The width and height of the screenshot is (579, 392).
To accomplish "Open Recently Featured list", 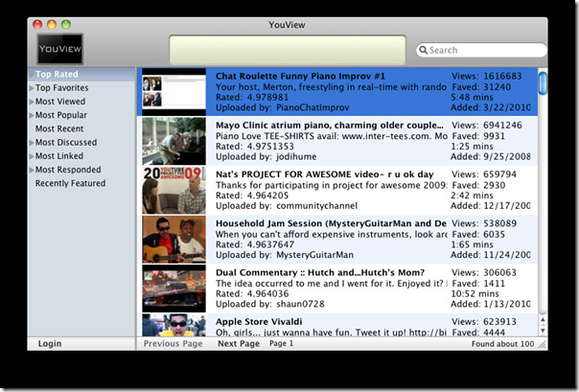I will [71, 183].
